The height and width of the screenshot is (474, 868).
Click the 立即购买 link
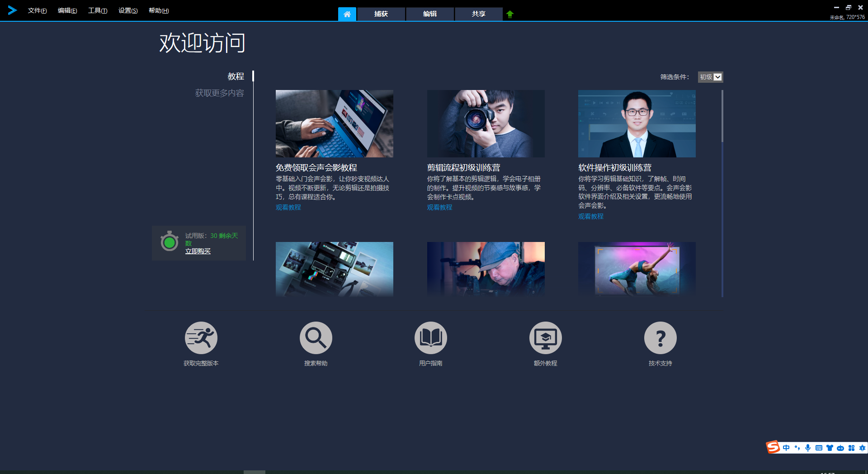coord(198,251)
